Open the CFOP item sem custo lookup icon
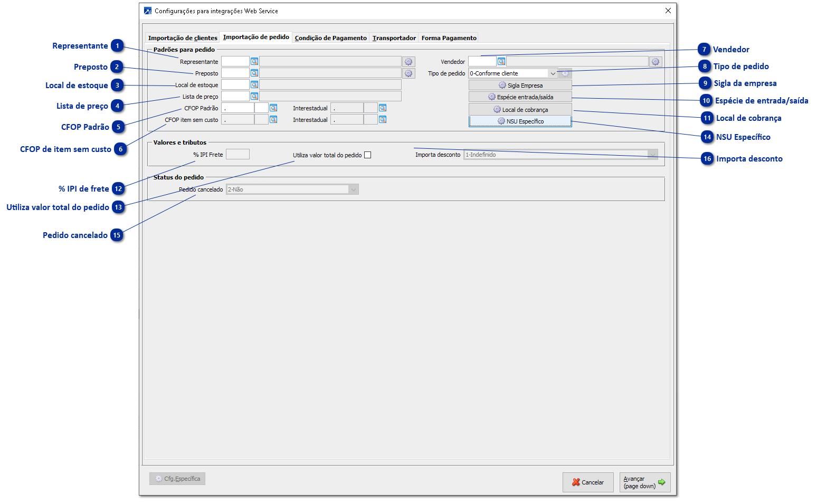 273,120
